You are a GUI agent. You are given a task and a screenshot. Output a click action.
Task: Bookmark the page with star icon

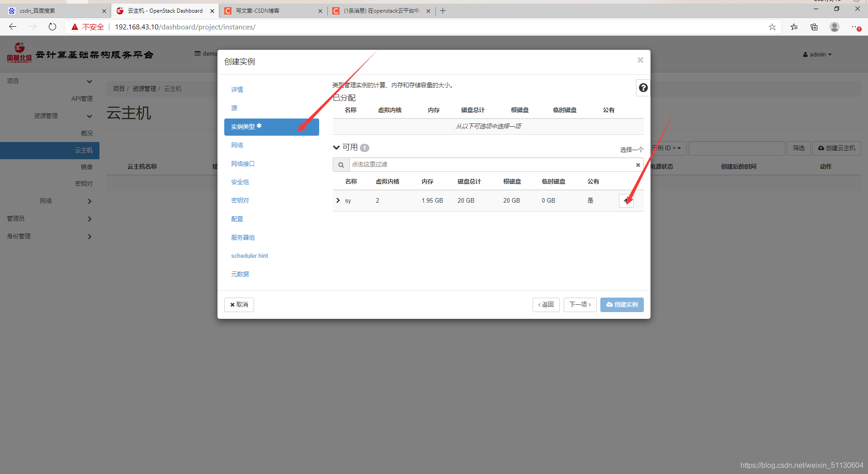[x=772, y=27]
